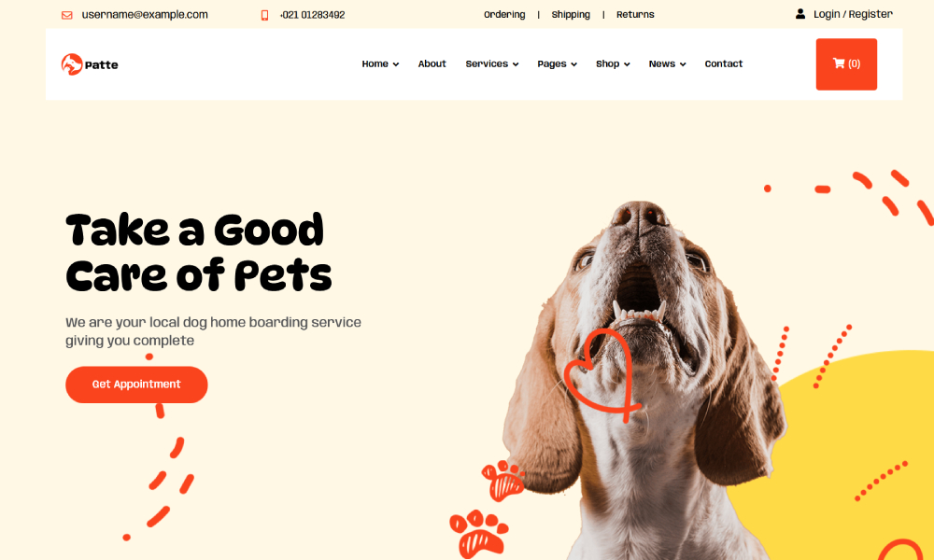Screen dimensions: 934x560
Task: Click the red heart doodle on dog
Action: (601, 375)
